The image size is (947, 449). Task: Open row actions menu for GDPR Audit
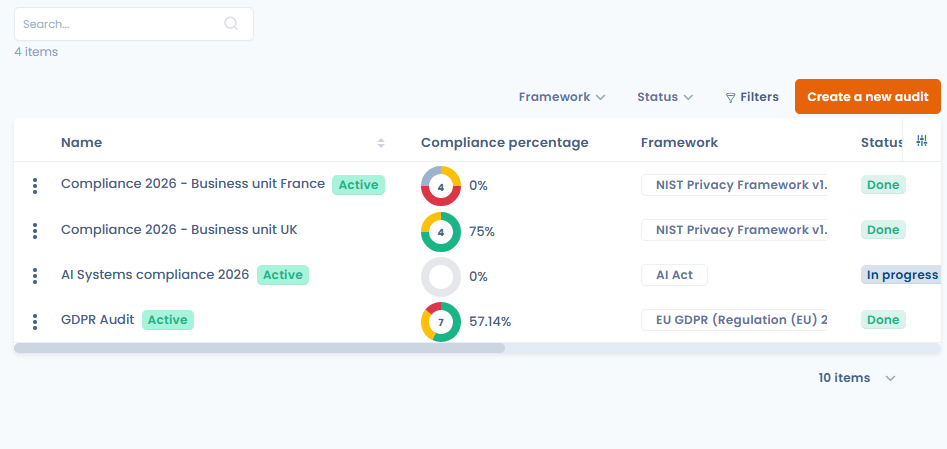(x=35, y=321)
